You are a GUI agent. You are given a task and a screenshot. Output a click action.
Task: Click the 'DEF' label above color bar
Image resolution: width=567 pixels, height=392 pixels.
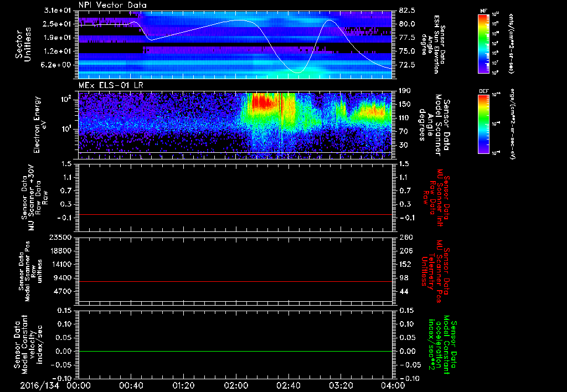pos(483,91)
